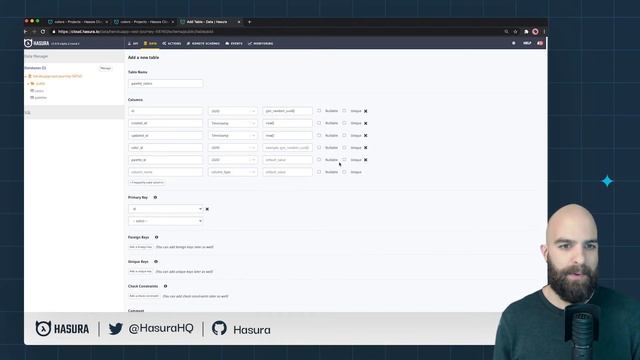Image resolution: width=640 pixels, height=360 pixels.
Task: Click the Table Name input field
Action: [166, 83]
